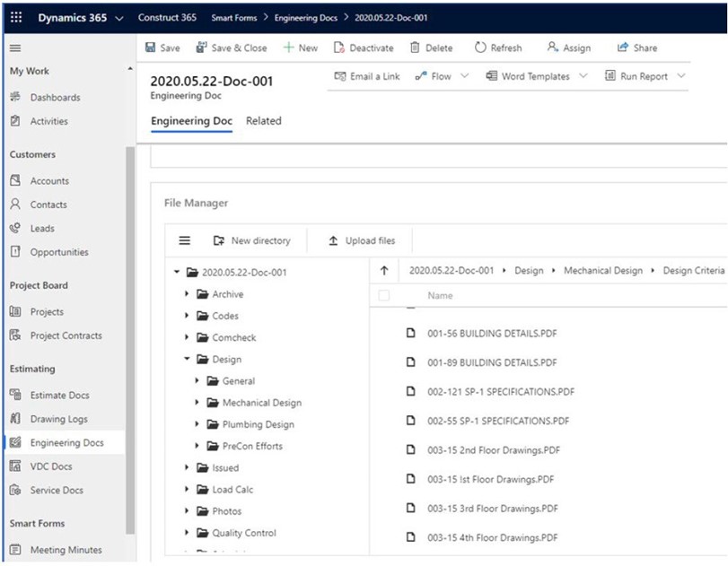Click the Contacts person icon

pyautogui.click(x=15, y=204)
